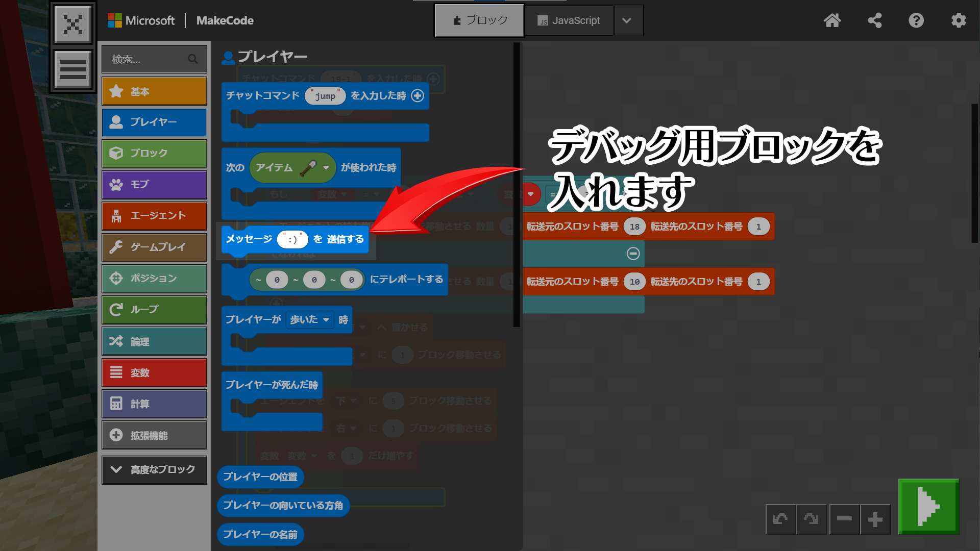
Task: Switch to the JavaScript editor tab
Action: click(x=569, y=20)
